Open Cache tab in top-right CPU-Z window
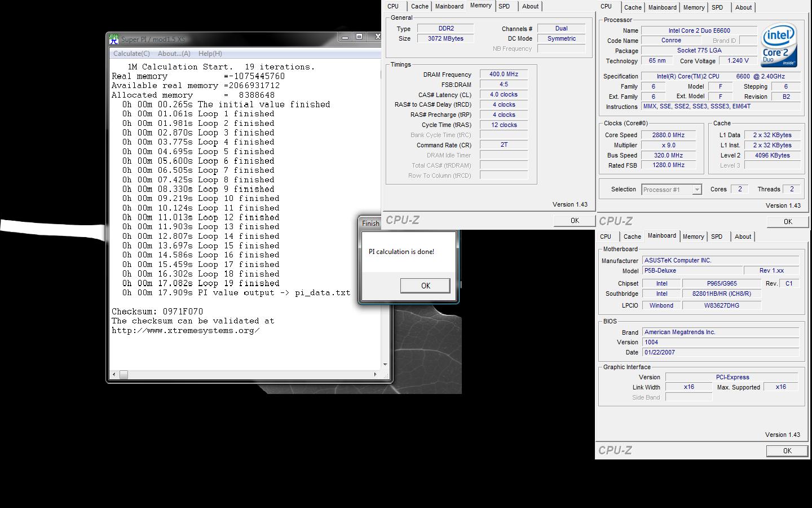Screen dimensions: 812x508 click(x=633, y=7)
